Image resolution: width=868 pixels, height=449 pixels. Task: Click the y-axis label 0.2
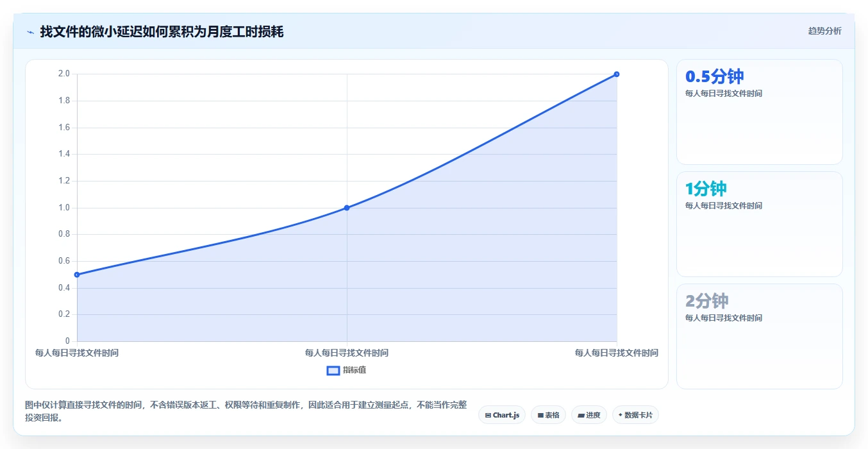64,314
